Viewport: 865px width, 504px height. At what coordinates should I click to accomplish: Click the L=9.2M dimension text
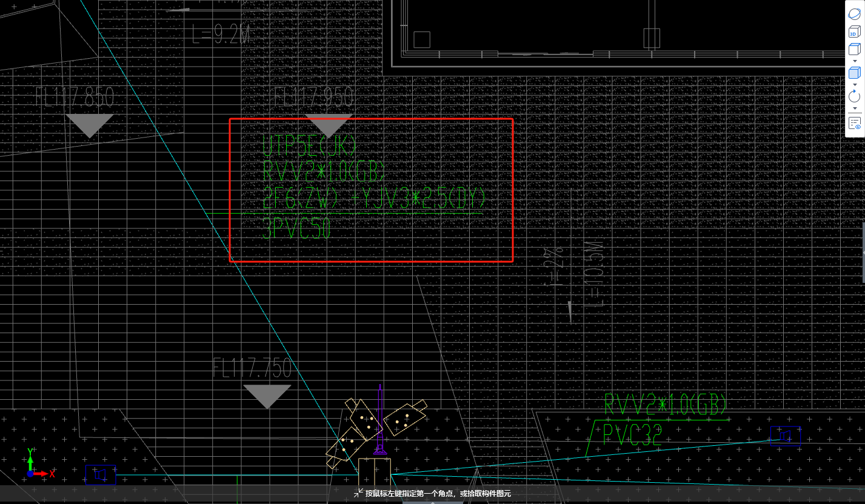[221, 33]
